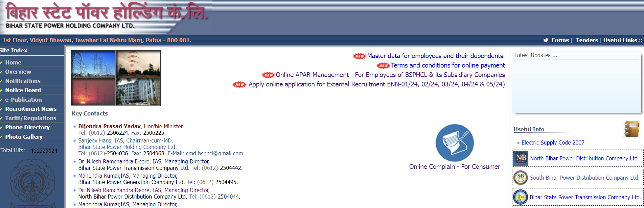Click the South Bihar Power Distribution logo
Image resolution: width=644 pixels, height=208 pixels.
[521, 178]
